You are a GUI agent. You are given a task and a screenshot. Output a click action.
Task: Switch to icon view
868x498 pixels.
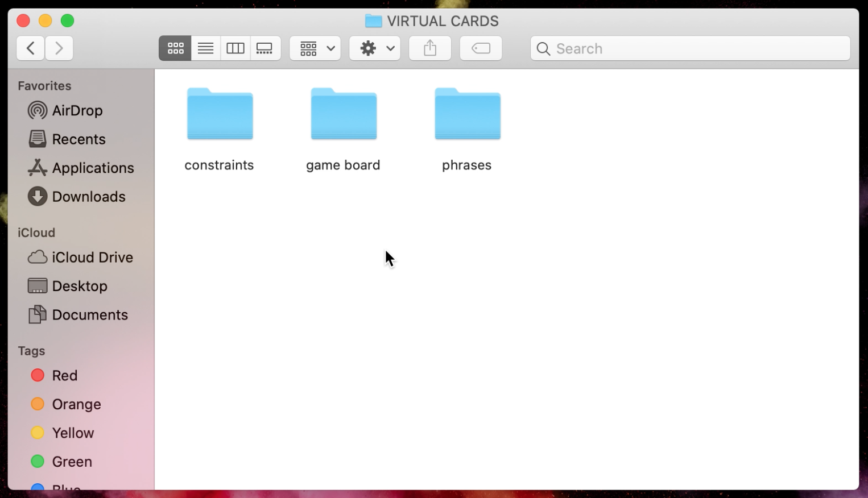coord(175,48)
